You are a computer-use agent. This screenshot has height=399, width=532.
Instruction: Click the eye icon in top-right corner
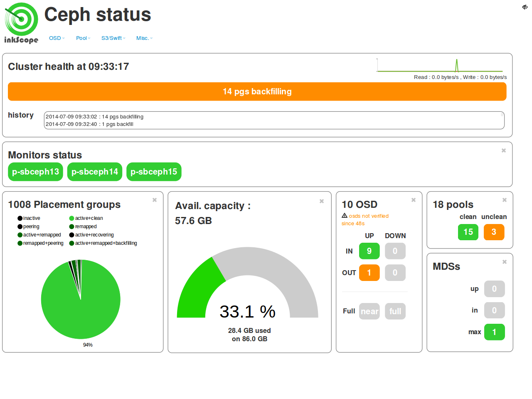[x=525, y=7]
